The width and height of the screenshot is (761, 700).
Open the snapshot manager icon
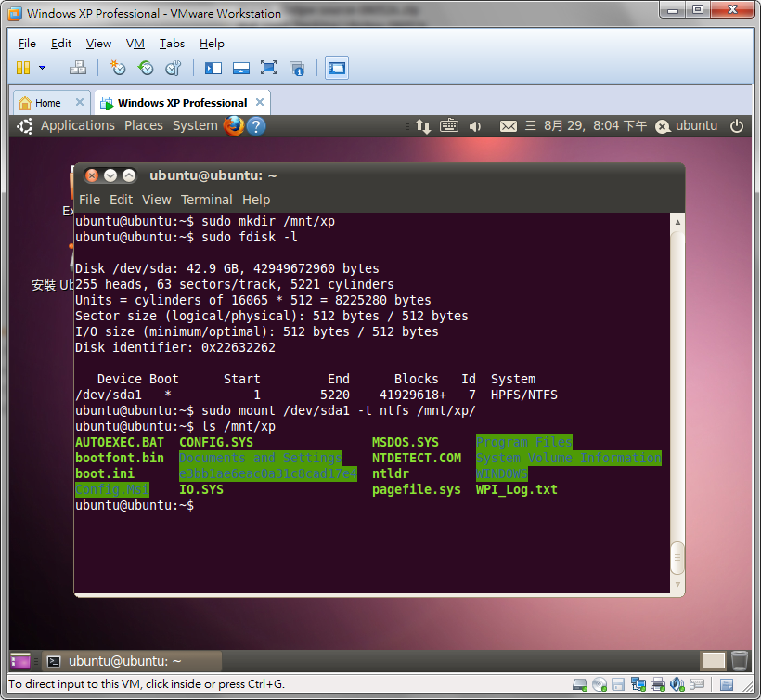coord(174,68)
